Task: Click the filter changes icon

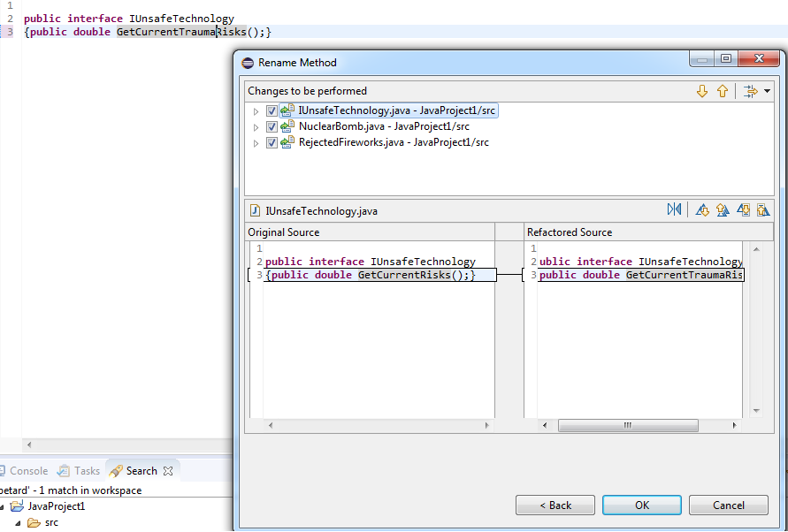Action: point(750,91)
